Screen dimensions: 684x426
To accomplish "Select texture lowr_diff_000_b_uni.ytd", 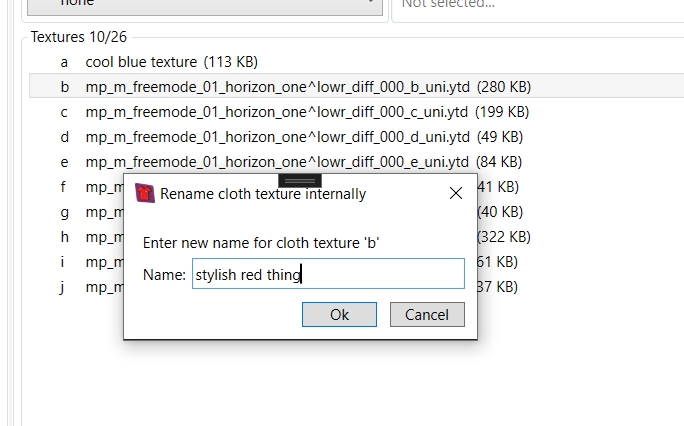I will [277, 87].
